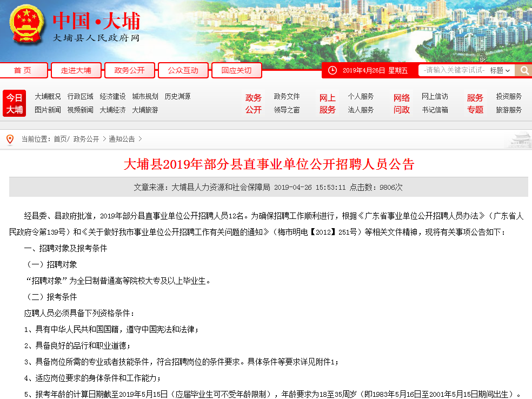Select the 政务公开 navigation tab
532x399 pixels.
[129, 70]
